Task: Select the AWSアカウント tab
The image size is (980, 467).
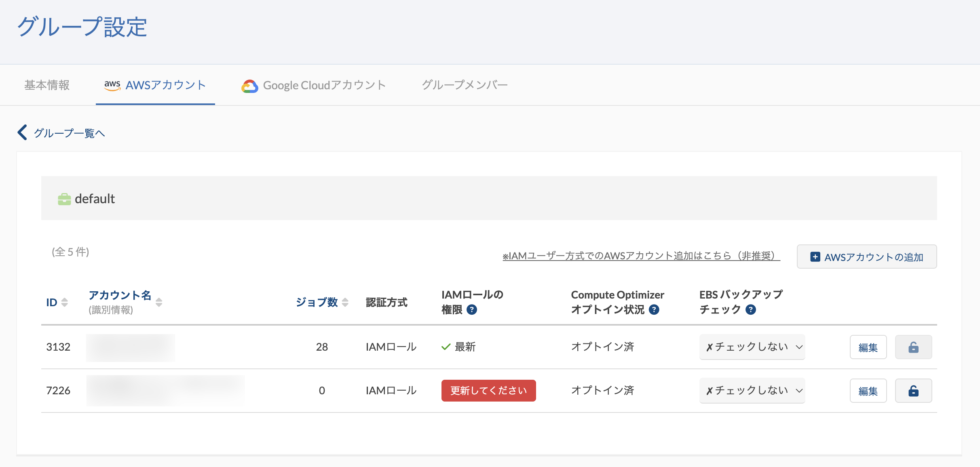Action: 155,85
